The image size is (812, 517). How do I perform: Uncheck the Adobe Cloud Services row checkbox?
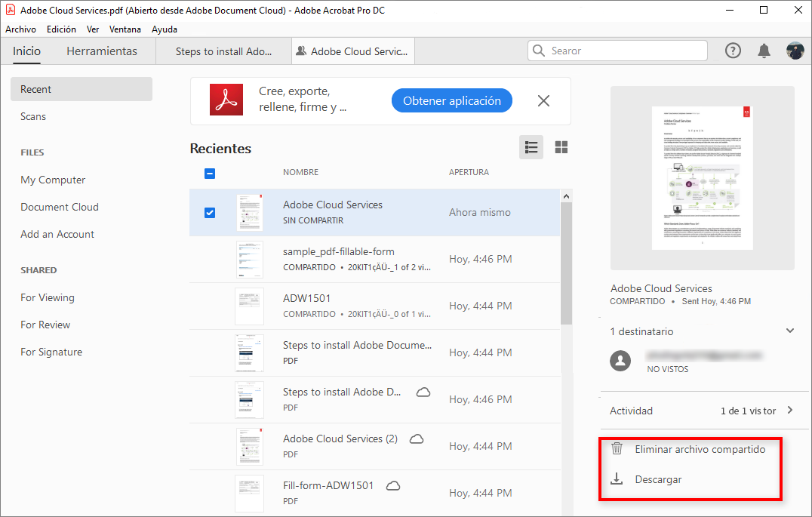pos(210,212)
